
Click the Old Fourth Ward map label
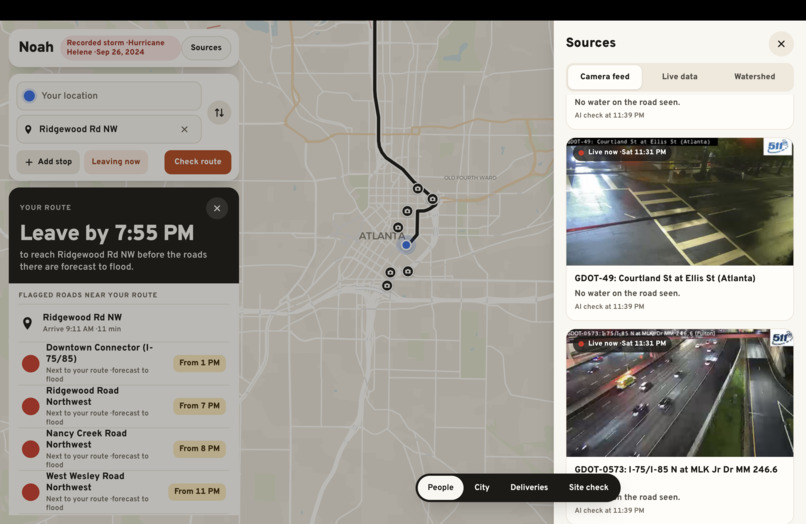click(470, 178)
